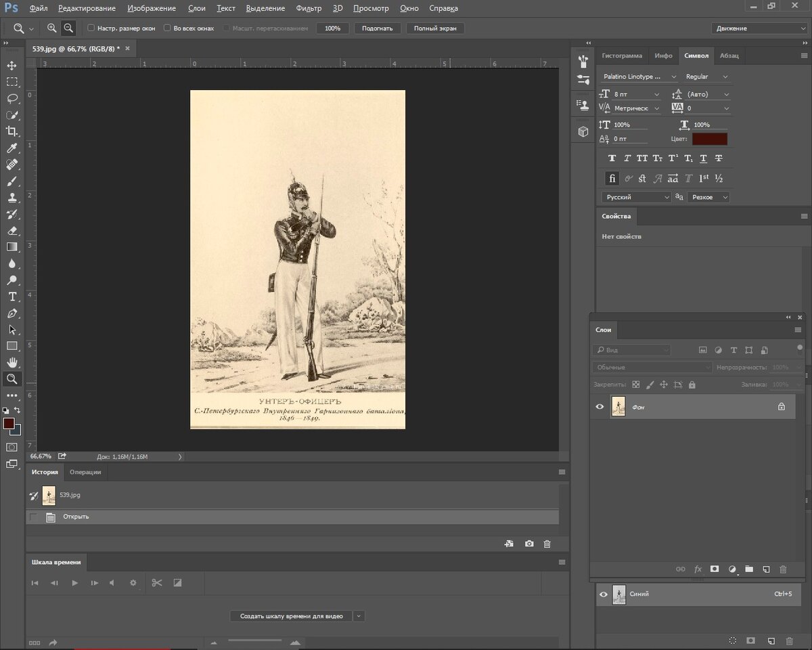Swap foreground and background colors

(17, 410)
